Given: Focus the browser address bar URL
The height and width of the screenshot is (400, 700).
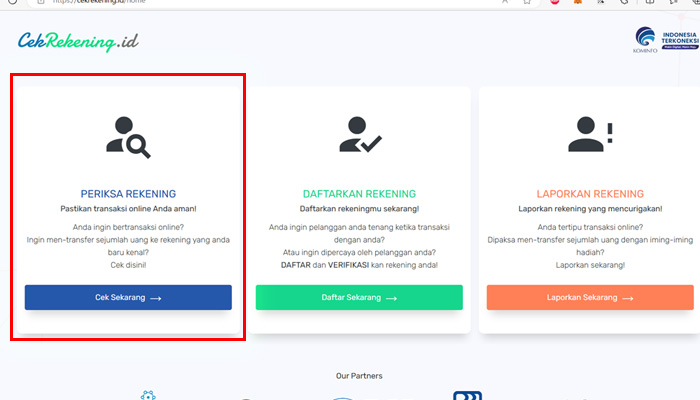Looking at the screenshot, I should pyautogui.click(x=99, y=2).
